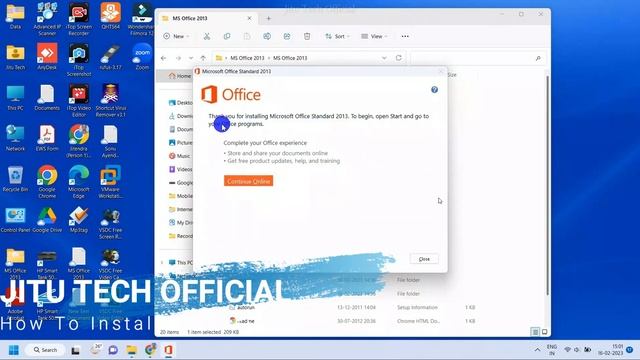
Task: Click the Explorer Forward arrow
Action: coord(178,58)
